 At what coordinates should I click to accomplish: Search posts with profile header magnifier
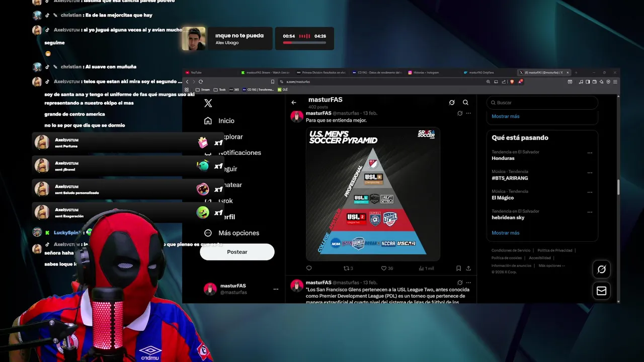point(465,103)
